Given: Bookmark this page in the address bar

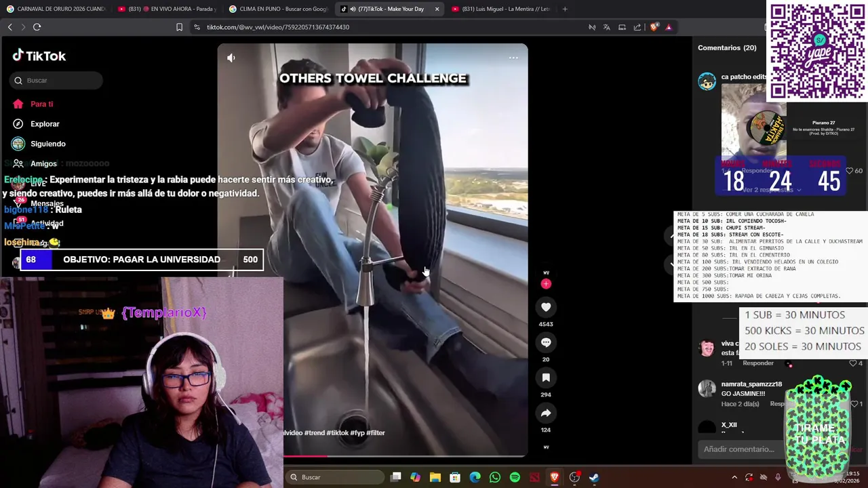Looking at the screenshot, I should coord(179,27).
